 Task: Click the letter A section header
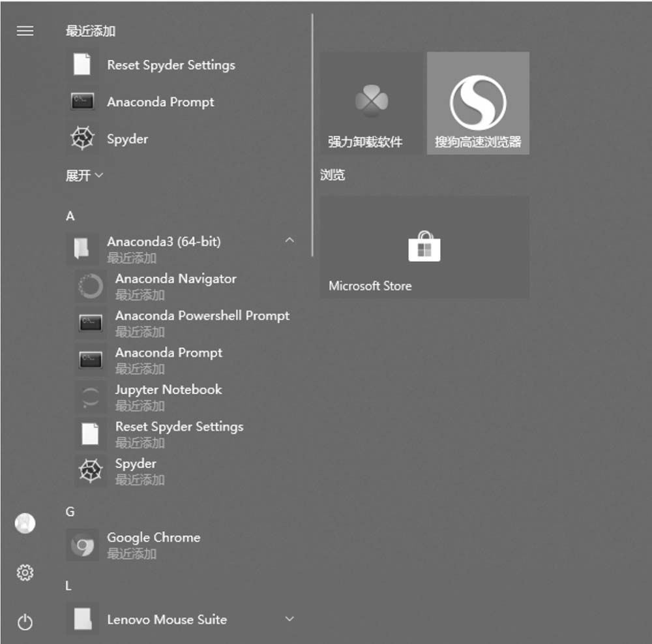pyautogui.click(x=70, y=216)
